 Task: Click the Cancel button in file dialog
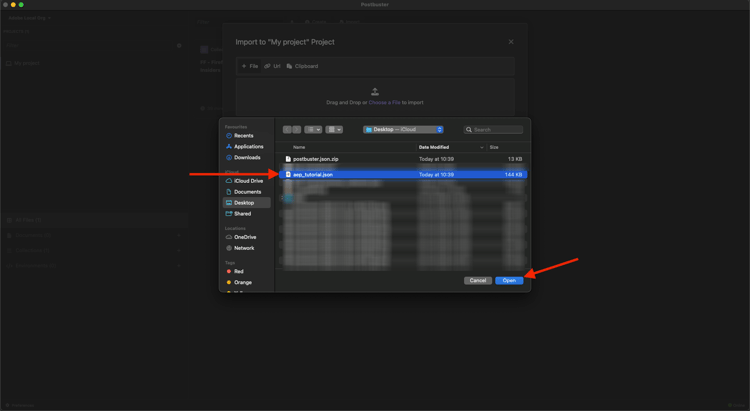[478, 281]
